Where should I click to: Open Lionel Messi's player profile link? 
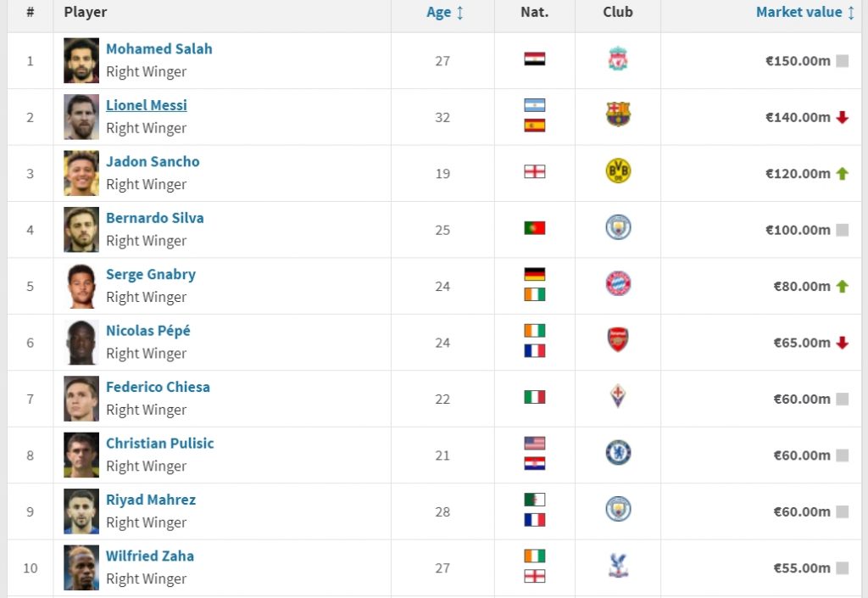[147, 105]
